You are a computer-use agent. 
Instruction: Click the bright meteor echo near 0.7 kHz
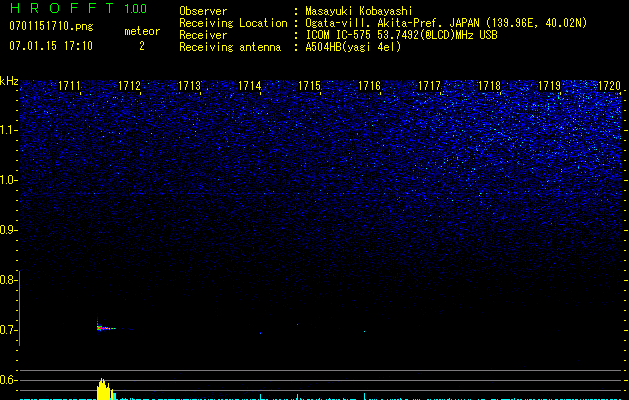click(x=105, y=328)
